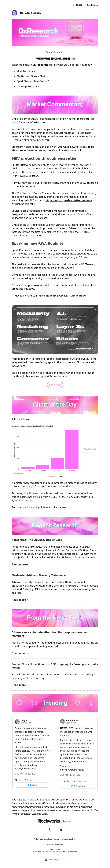The image size is (110, 868).
Task: Open the Flashvote: Arbitrum Treasury Turbulence article
Action: pyautogui.click(x=39, y=575)
